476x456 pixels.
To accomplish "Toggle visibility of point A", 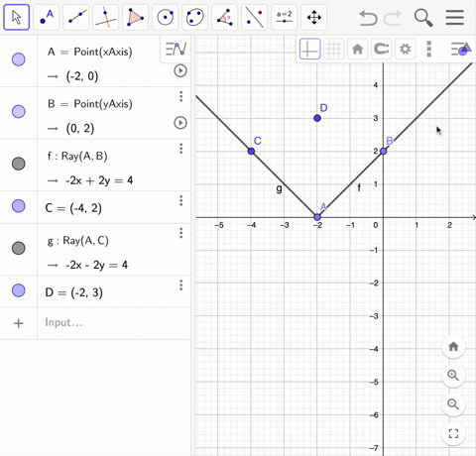I will (19, 59).
